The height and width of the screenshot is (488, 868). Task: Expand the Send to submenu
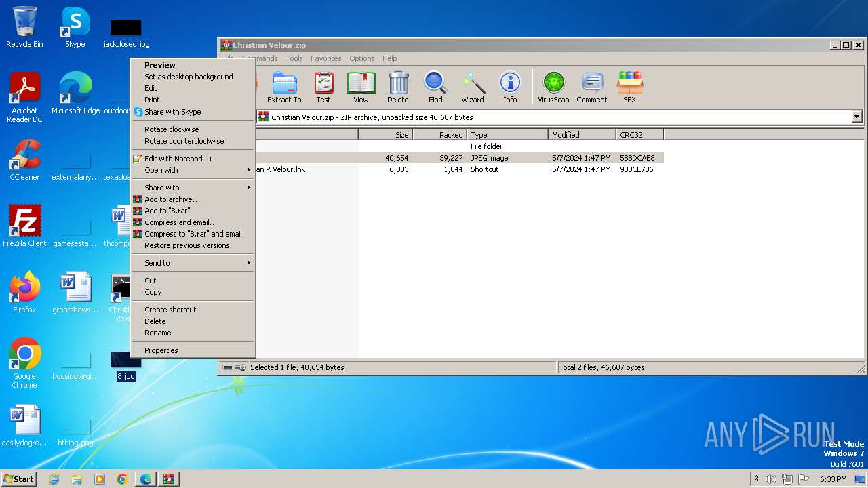[193, 263]
